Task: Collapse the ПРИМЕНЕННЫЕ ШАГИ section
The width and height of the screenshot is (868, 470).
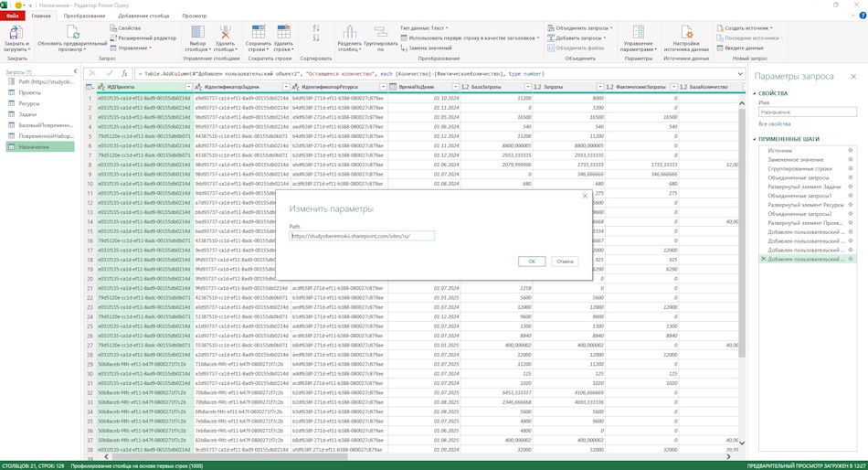Action: pos(755,139)
